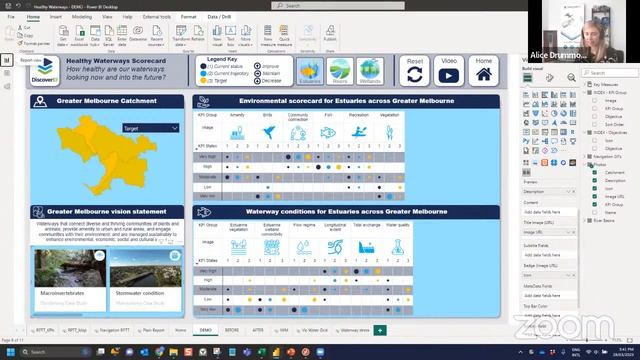Open the Description field well dropdown arrow

568,191
